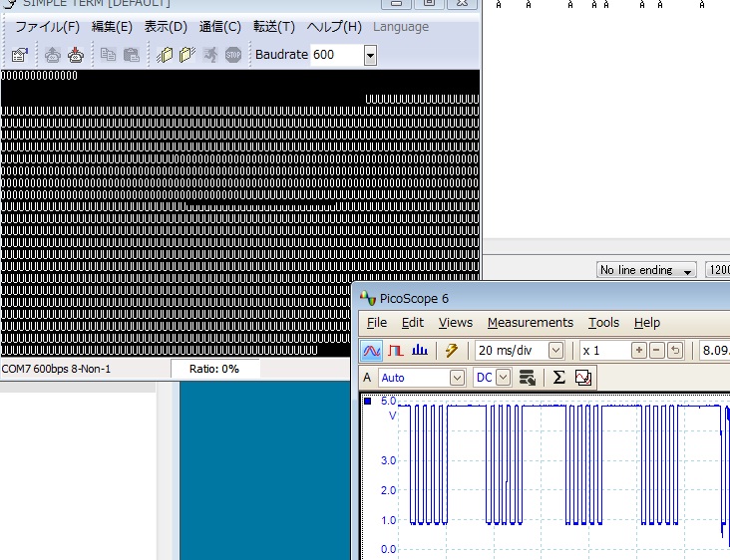Click the PicoScope lightning auto setup icon
This screenshot has height=560, width=730.
pos(451,350)
